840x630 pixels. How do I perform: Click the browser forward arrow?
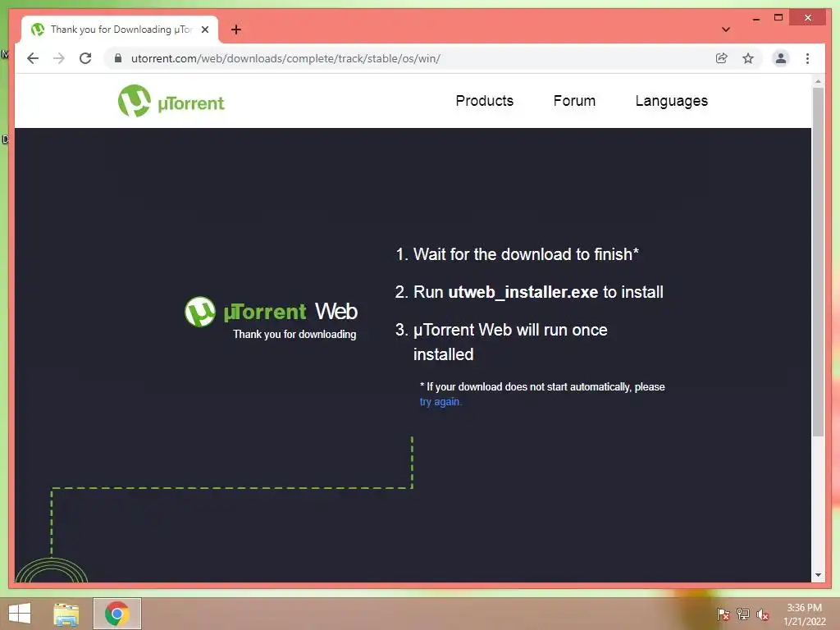click(x=59, y=58)
